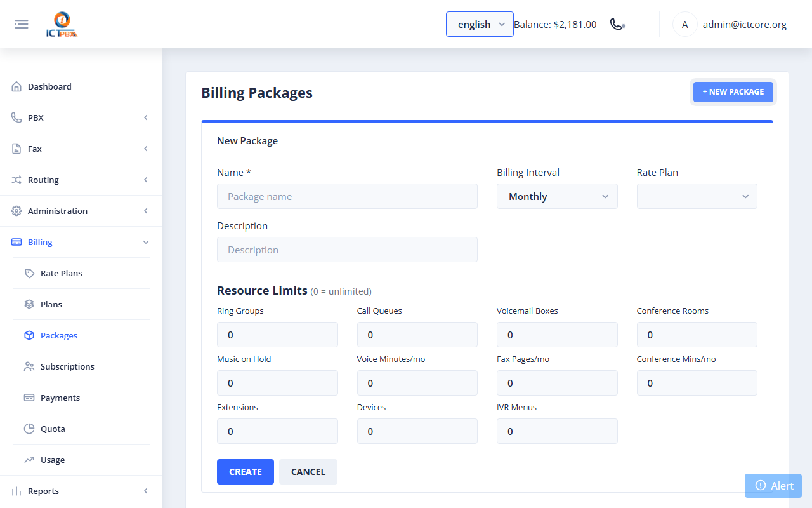Click the Voicemail Boxes limit field

click(x=557, y=335)
